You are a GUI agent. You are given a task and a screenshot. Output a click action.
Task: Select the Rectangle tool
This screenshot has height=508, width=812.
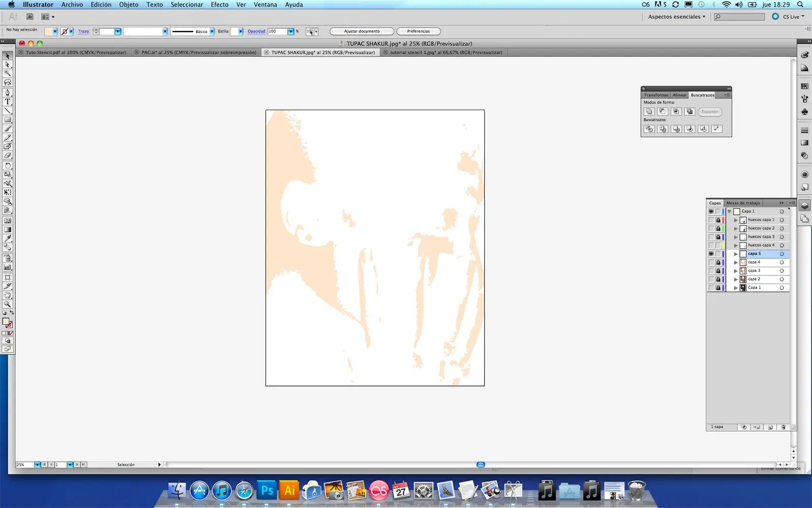8,120
